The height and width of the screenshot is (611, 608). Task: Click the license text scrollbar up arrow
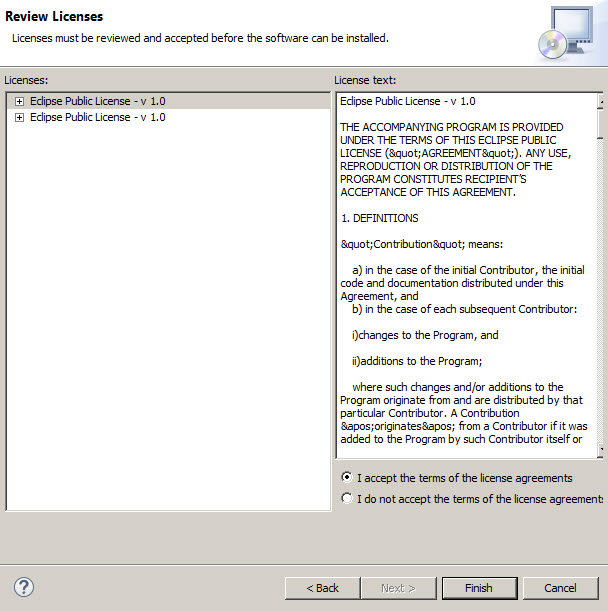pyautogui.click(x=601, y=102)
